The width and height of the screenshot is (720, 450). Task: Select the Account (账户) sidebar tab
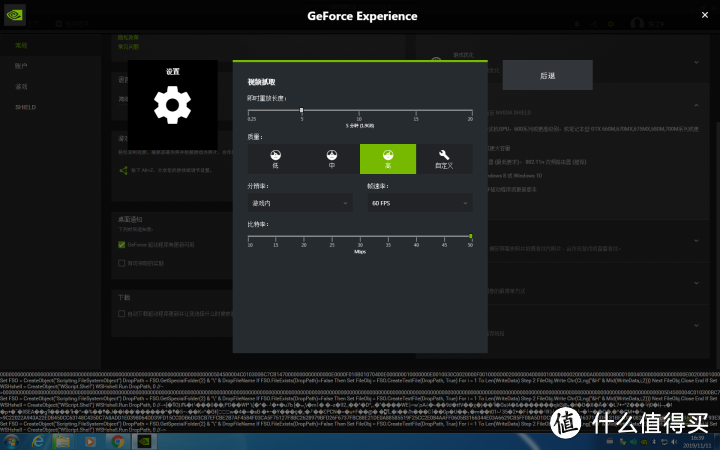[x=21, y=66]
